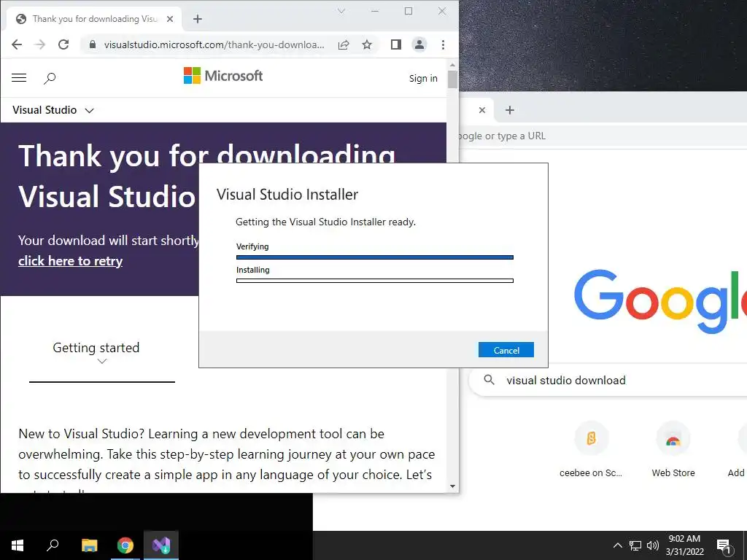Viewport: 747px width, 560px height.
Task: Share this page icon in address bar
Action: click(x=344, y=44)
